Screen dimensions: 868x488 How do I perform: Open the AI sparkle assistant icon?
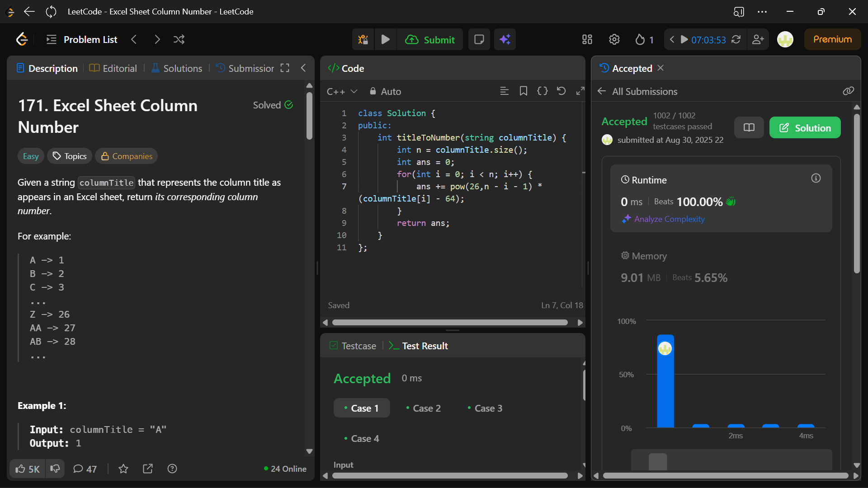click(x=505, y=40)
